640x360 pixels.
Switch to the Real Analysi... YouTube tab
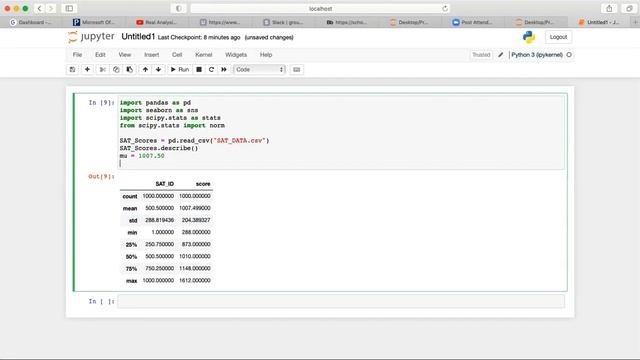tap(156, 22)
